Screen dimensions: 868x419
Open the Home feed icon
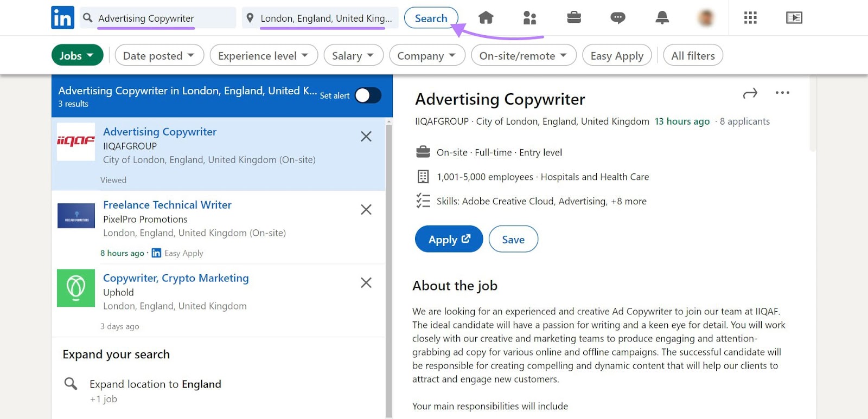486,17
